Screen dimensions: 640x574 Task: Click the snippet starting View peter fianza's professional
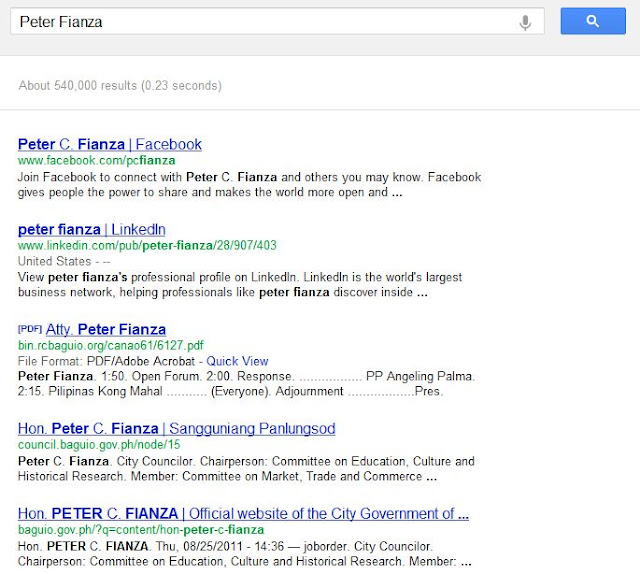click(240, 285)
